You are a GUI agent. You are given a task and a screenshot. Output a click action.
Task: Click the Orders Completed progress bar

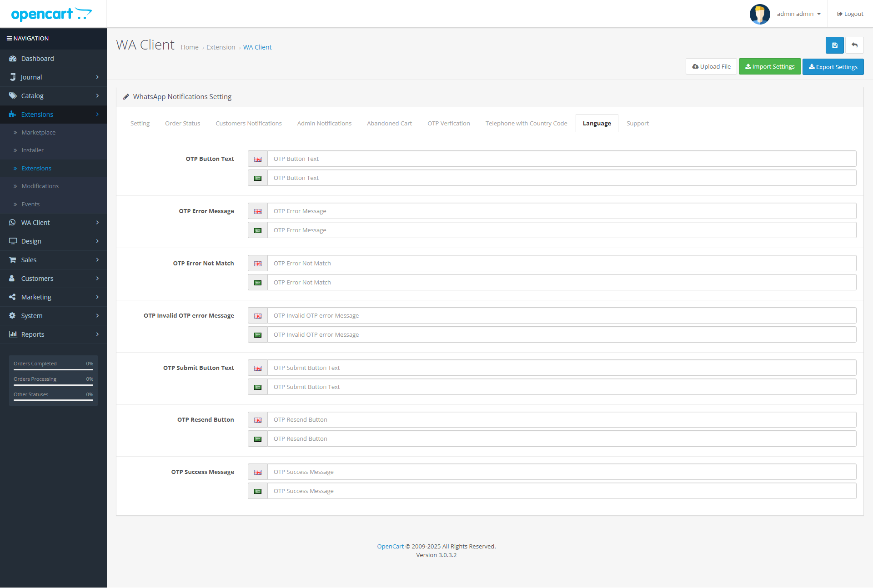53,369
